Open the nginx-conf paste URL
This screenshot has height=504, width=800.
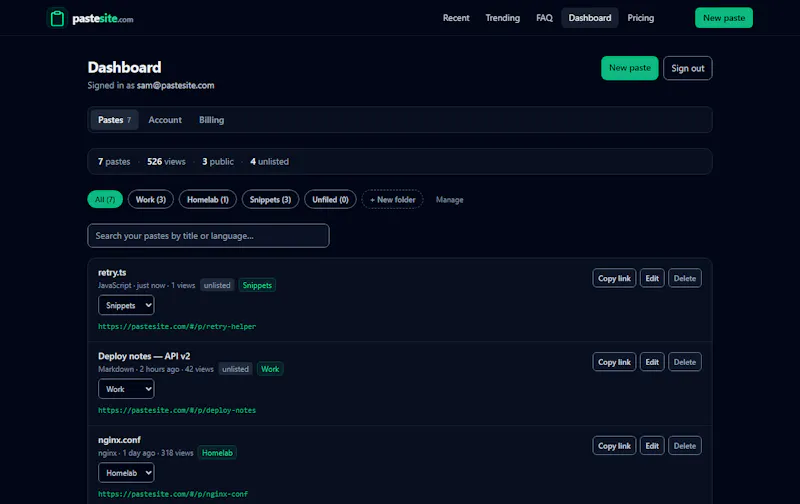pyautogui.click(x=173, y=494)
